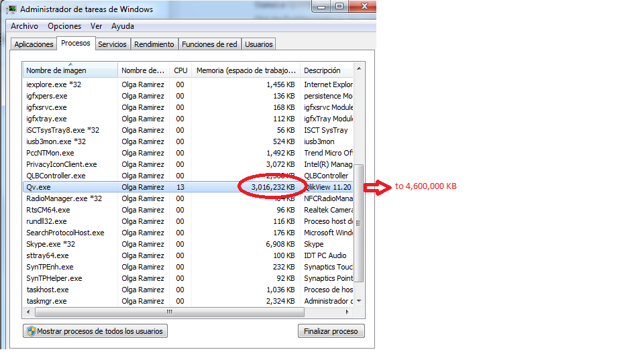Image resolution: width=644 pixels, height=362 pixels.
Task: Select the RtsCM64.exe process
Action: (188, 210)
